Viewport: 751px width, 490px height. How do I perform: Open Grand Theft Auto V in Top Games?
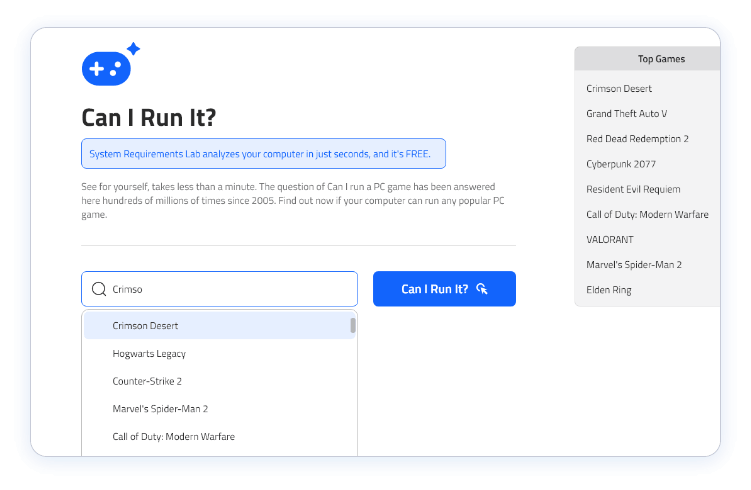[x=626, y=114]
